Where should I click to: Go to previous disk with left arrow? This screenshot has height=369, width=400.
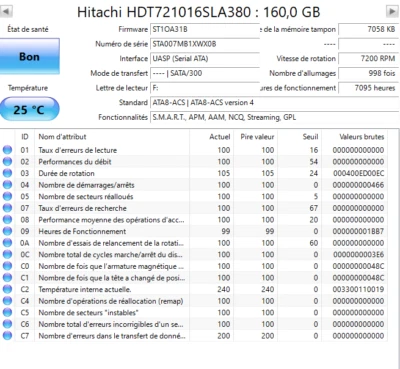[x=7, y=12]
